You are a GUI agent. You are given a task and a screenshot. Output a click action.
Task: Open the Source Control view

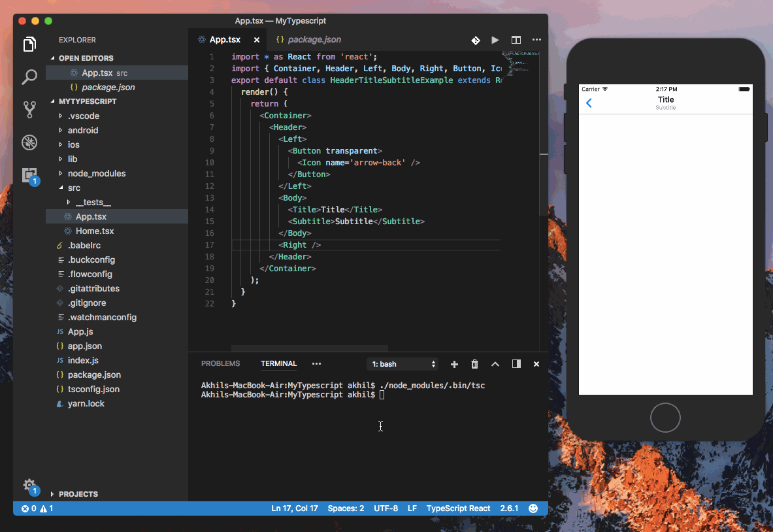point(29,109)
